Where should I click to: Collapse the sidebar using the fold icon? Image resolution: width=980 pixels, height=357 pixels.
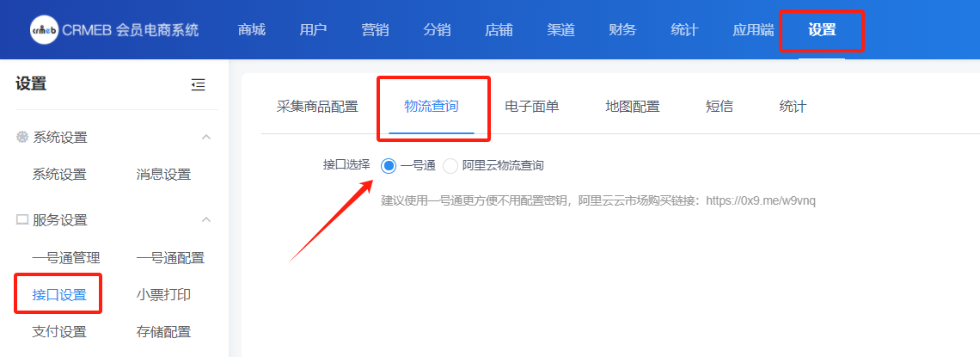pyautogui.click(x=198, y=84)
